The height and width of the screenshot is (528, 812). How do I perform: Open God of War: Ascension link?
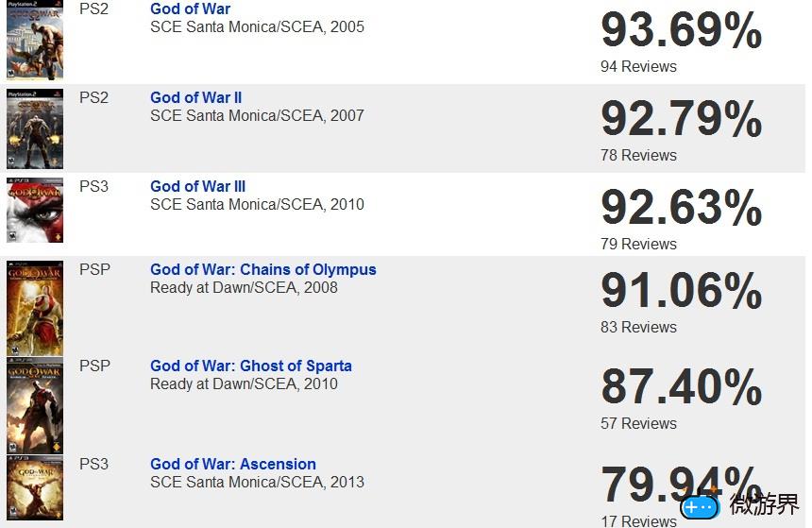233,464
